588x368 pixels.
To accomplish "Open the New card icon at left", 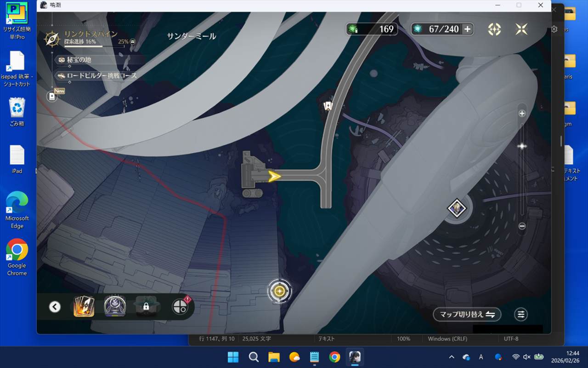I will pos(52,96).
